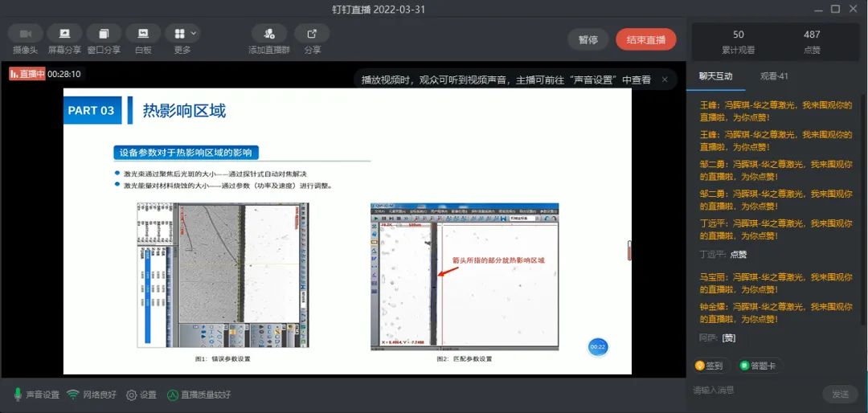Dismiss the video sound notification banner

click(x=665, y=80)
